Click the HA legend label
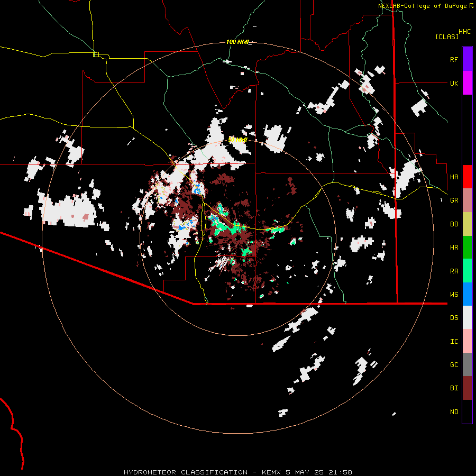The image size is (476, 476). pyautogui.click(x=454, y=177)
